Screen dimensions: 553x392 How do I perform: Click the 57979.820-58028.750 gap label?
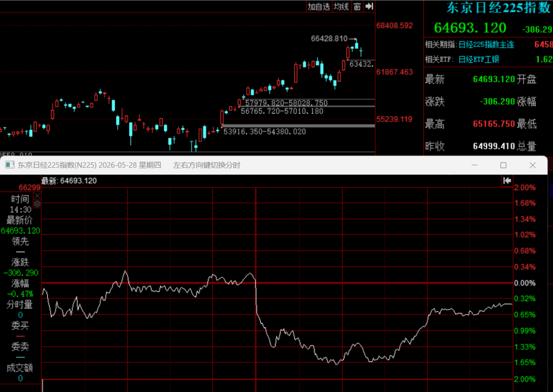286,103
